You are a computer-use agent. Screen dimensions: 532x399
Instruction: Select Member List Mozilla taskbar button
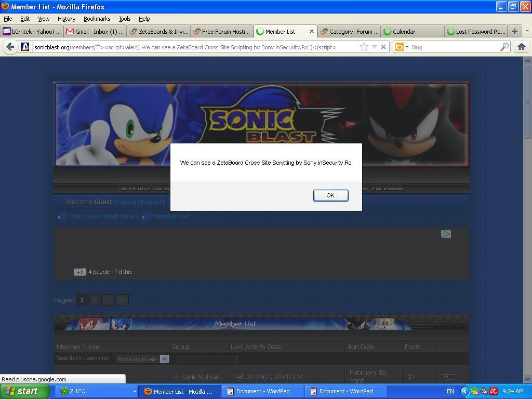tap(180, 391)
